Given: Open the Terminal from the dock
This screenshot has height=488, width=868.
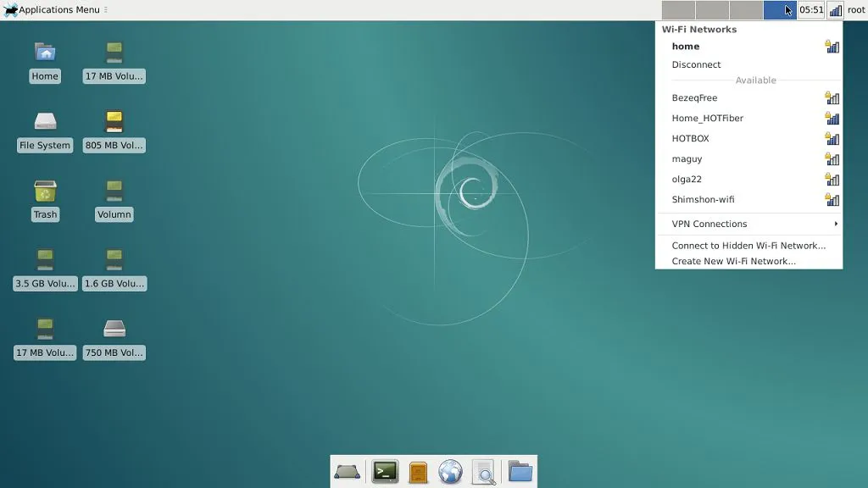Looking at the screenshot, I should pyautogui.click(x=385, y=471).
